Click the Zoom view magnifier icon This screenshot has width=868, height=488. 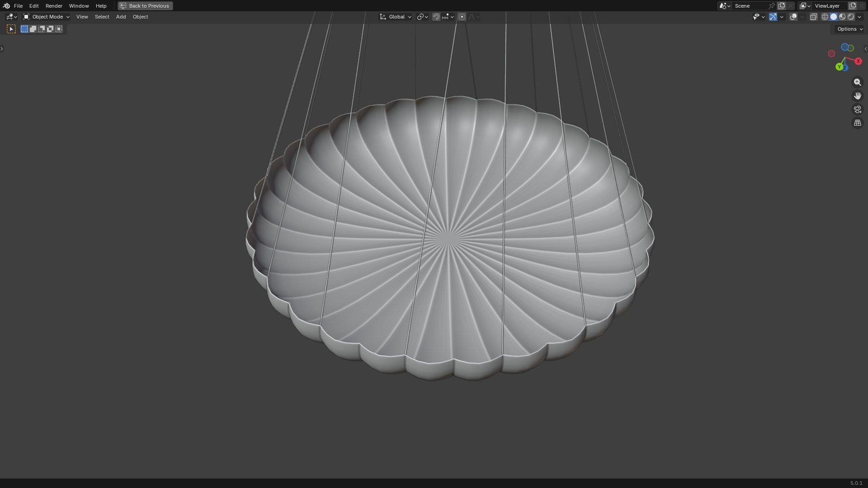click(x=857, y=82)
